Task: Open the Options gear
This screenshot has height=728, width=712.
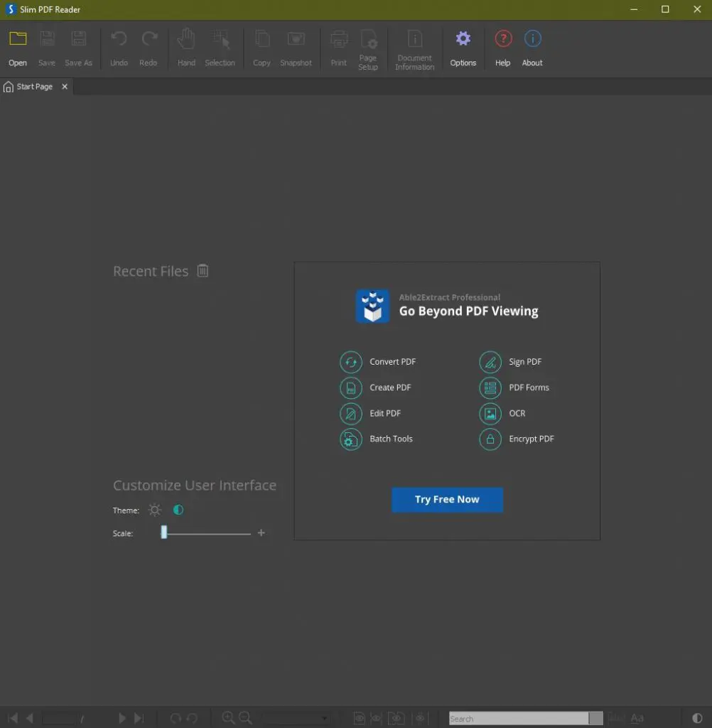Action: [463, 39]
